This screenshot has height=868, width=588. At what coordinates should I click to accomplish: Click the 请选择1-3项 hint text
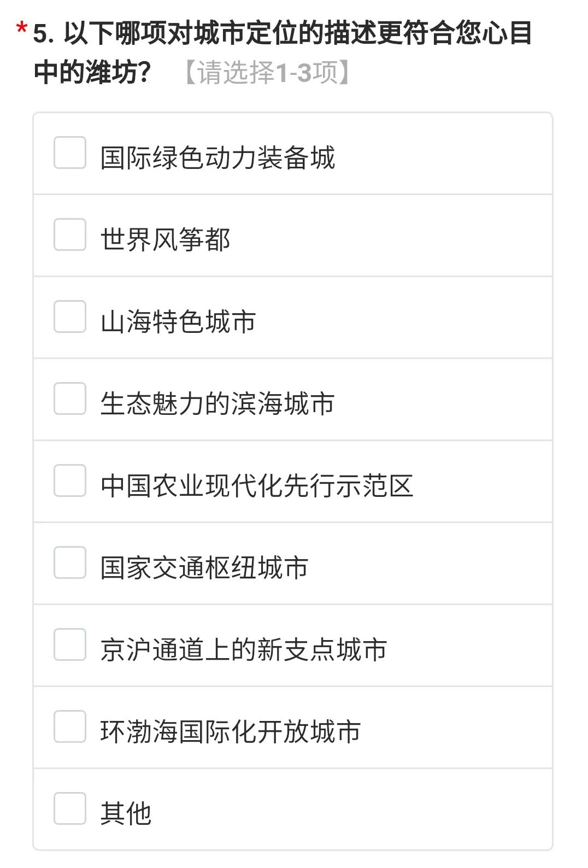(268, 72)
